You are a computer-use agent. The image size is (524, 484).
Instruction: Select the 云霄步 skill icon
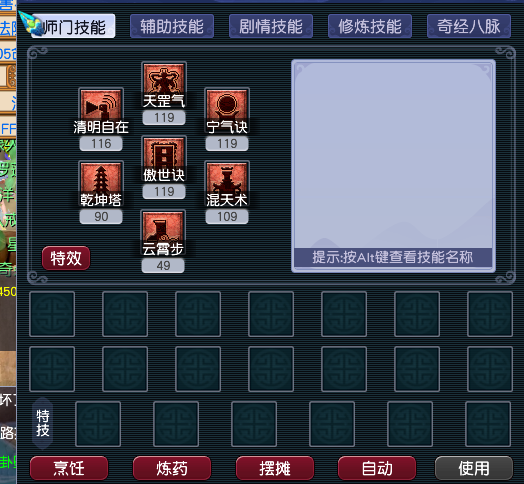pos(163,232)
